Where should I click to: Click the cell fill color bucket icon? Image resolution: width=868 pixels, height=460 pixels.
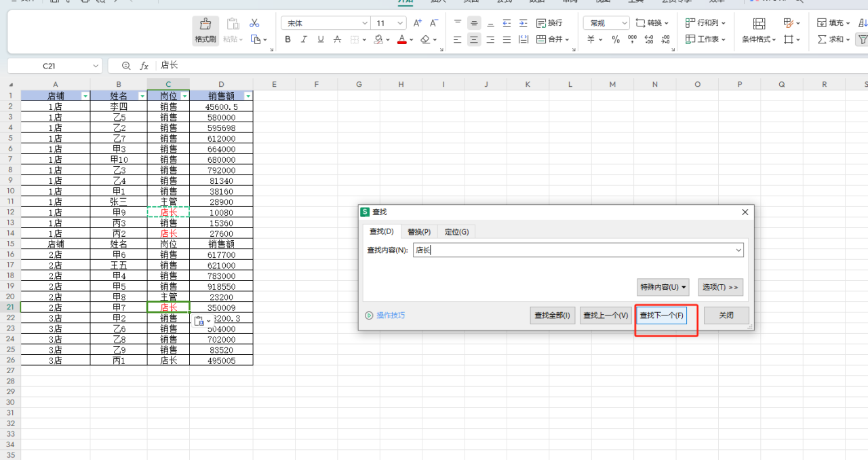377,39
